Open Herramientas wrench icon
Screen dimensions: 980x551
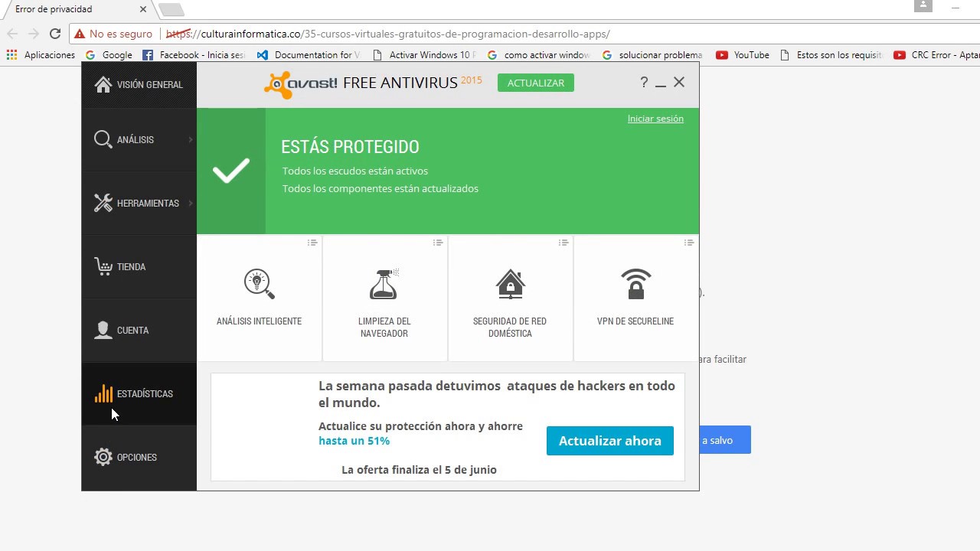click(103, 203)
